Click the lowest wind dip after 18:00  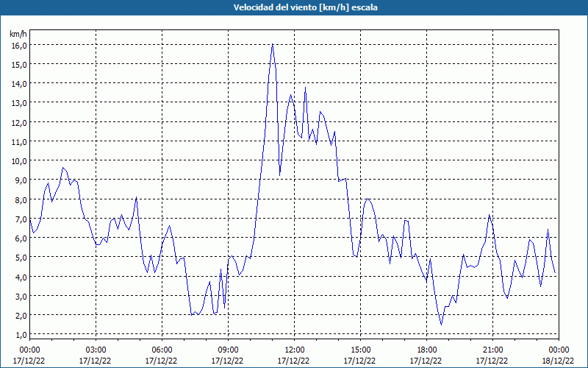(x=442, y=325)
